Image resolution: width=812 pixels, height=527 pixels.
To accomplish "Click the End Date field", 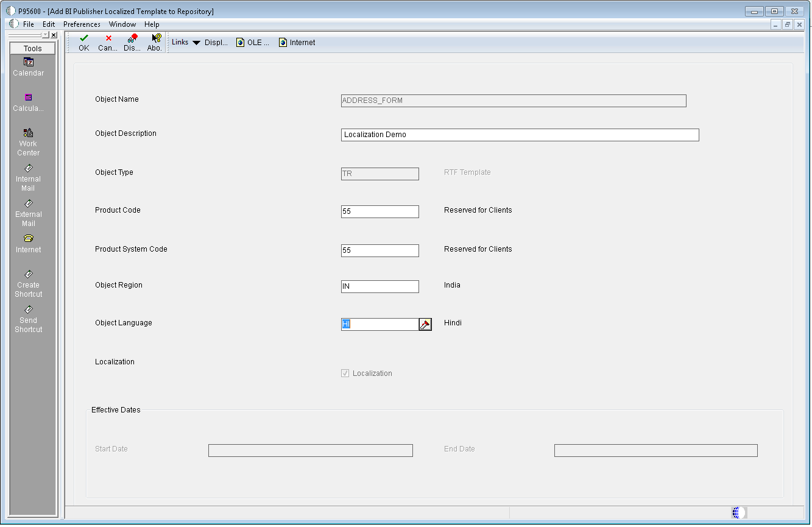I will click(x=656, y=450).
